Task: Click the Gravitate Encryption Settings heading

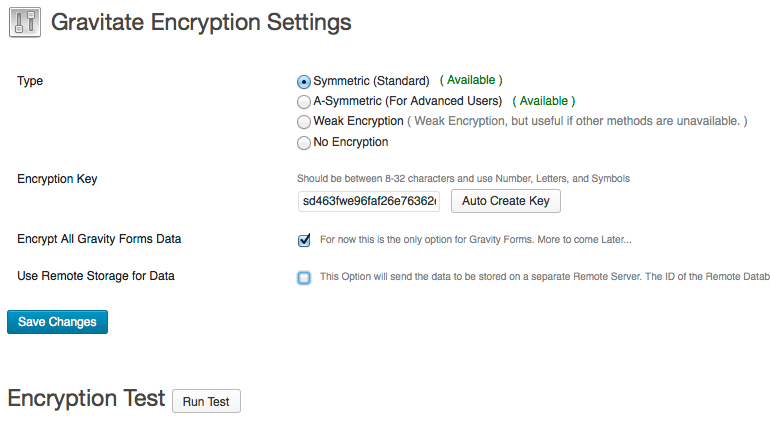Action: [x=201, y=22]
